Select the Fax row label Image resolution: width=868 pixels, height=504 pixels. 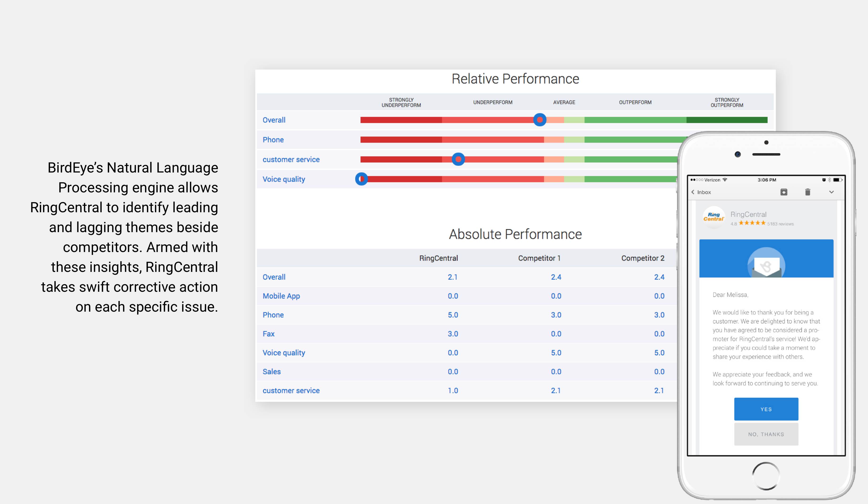(268, 334)
